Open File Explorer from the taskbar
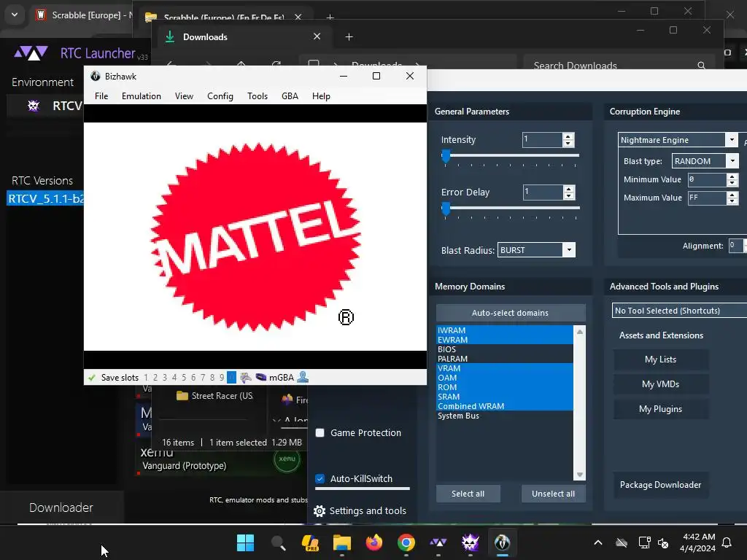The height and width of the screenshot is (560, 747). pos(341,542)
